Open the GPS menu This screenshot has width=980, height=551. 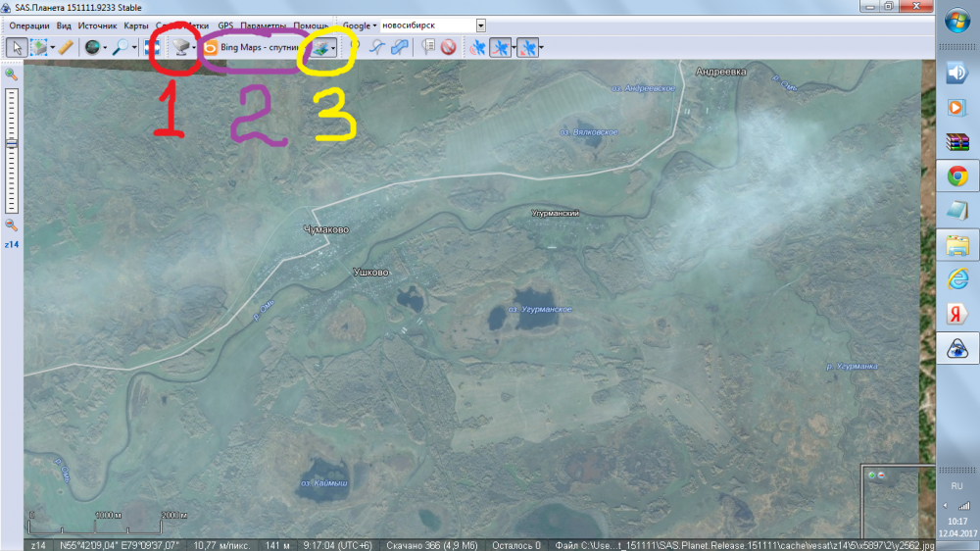[225, 25]
